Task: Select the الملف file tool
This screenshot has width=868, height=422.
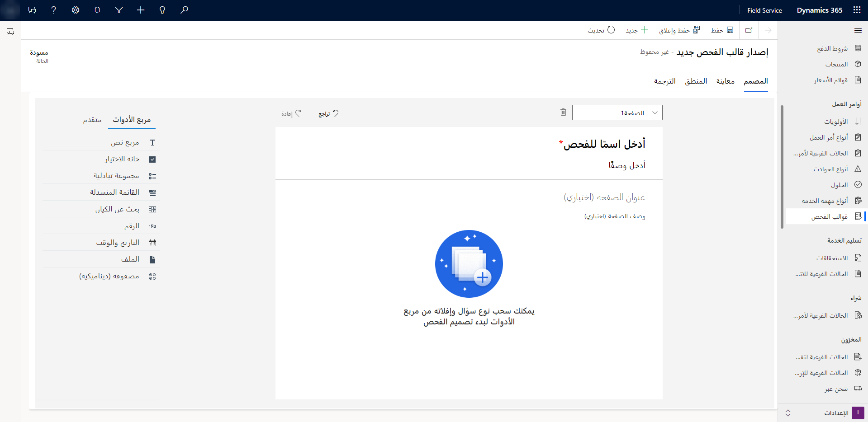Action: (x=101, y=259)
